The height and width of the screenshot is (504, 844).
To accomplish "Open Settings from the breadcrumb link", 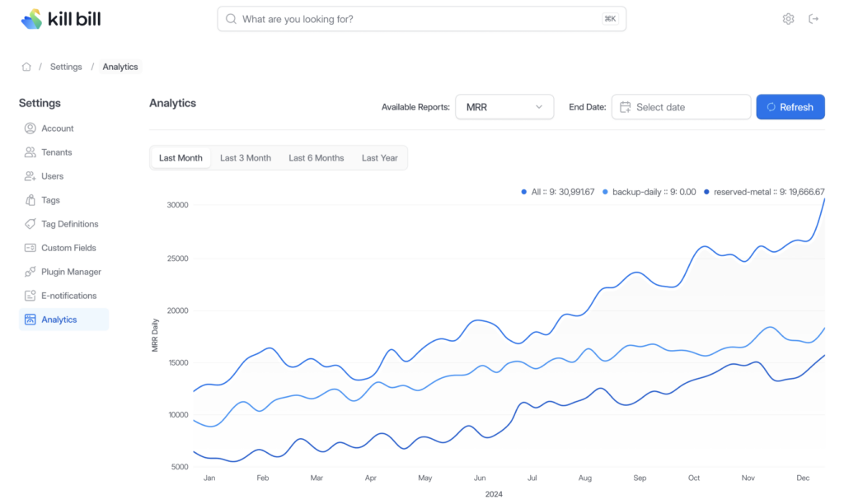I will pos(66,67).
